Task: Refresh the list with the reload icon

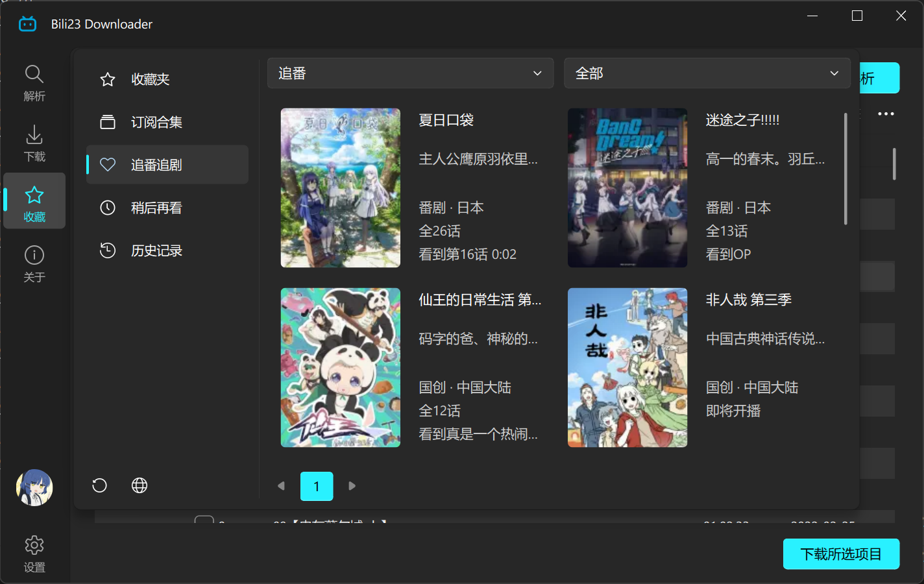Action: tap(99, 485)
